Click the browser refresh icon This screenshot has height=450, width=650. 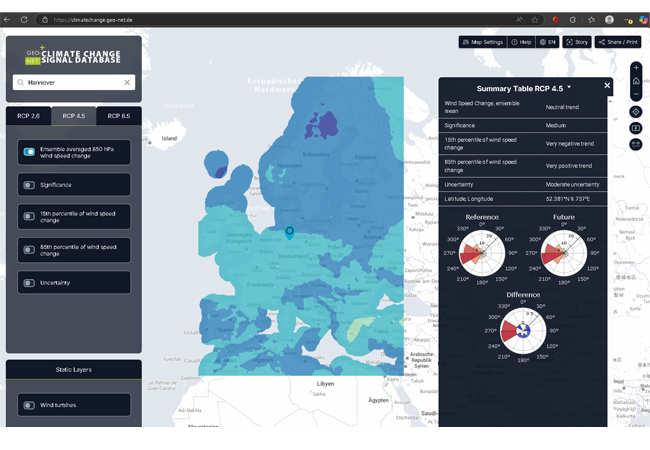click(24, 20)
